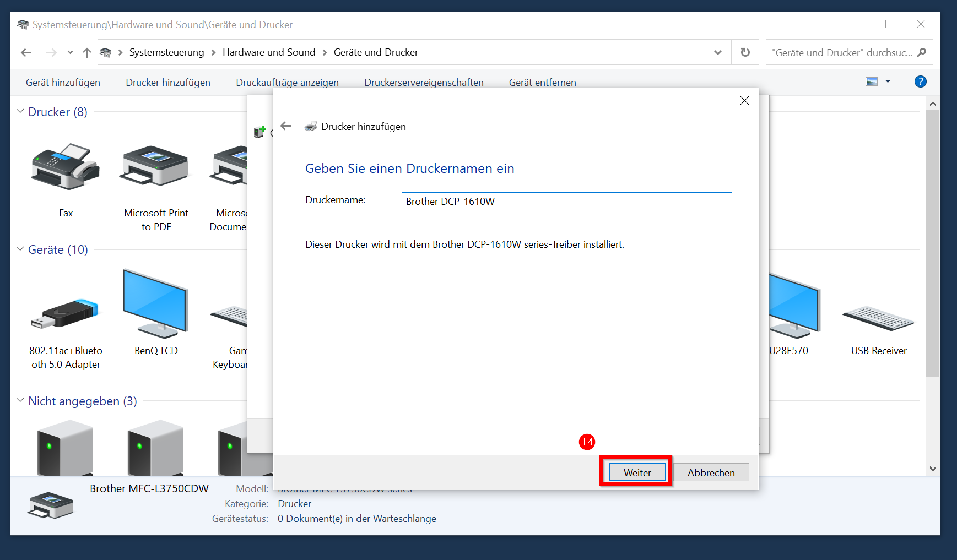Refresh the Geräte und Drucker view

coord(745,52)
